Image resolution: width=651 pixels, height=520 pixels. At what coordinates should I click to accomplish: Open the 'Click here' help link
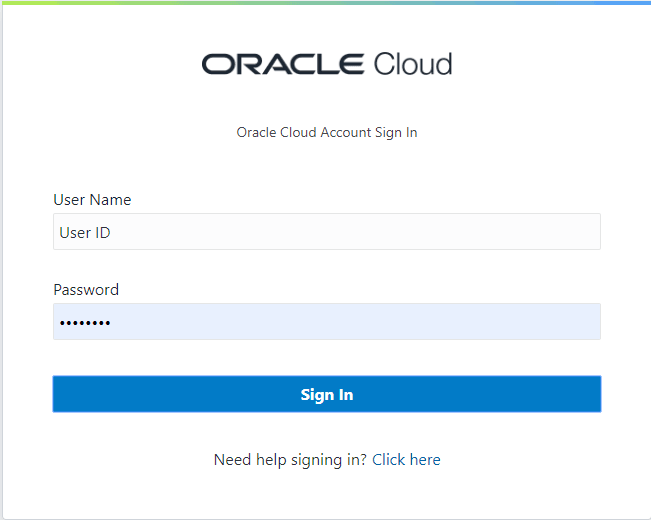pos(406,460)
